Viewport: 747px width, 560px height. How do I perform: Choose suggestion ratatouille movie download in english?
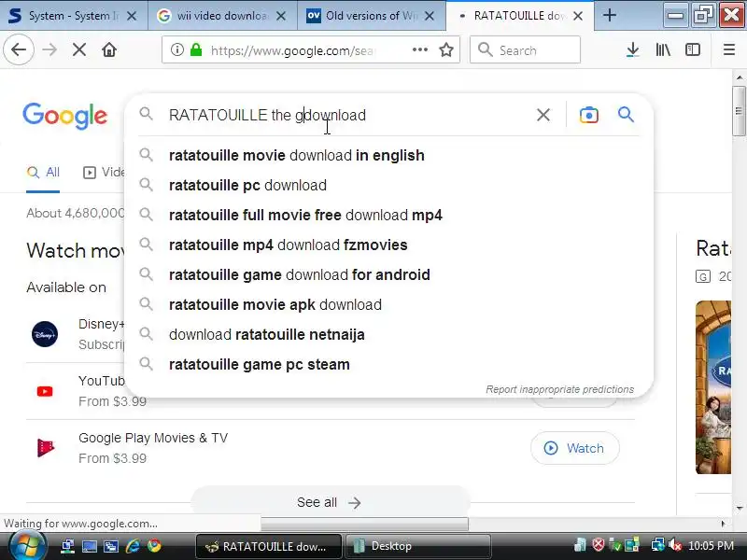(388, 155)
